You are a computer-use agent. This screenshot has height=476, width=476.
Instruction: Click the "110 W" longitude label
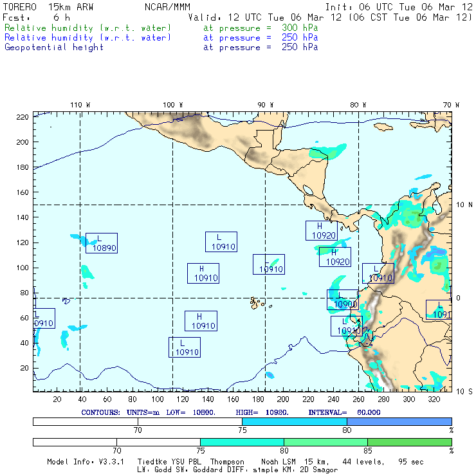pos(80,105)
